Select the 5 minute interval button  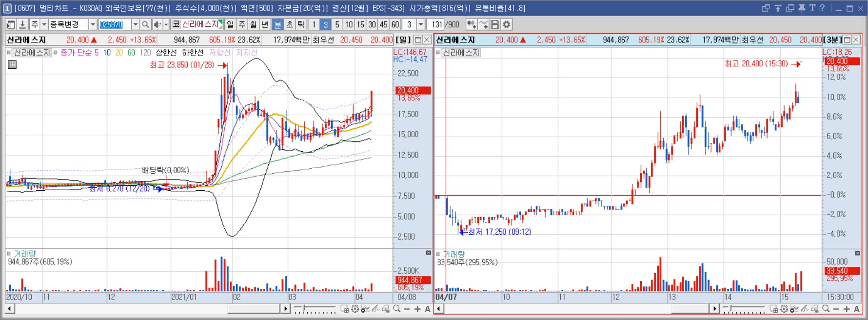click(337, 24)
